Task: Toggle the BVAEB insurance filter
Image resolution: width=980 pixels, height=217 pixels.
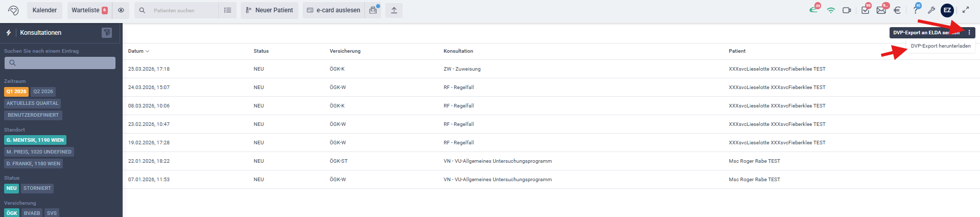Action: click(32, 213)
